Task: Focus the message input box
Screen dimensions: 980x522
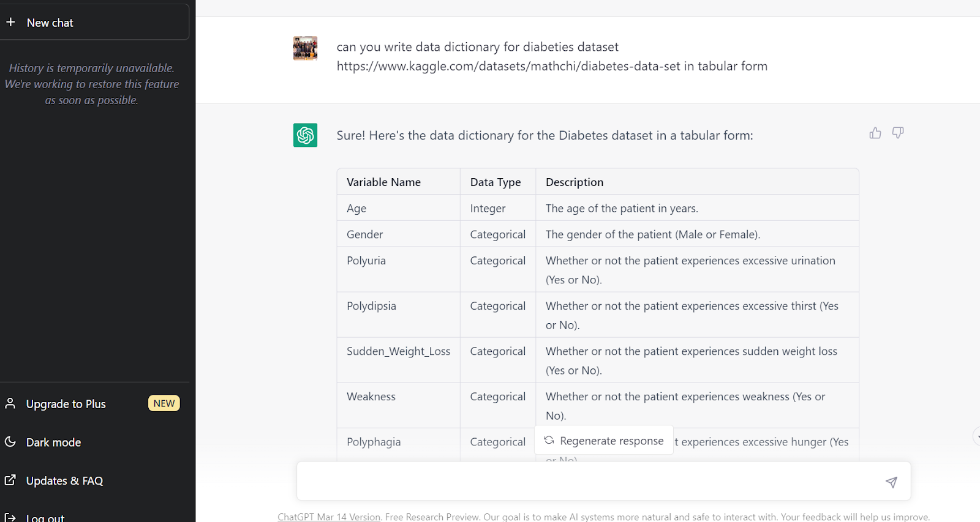Action: pos(588,482)
